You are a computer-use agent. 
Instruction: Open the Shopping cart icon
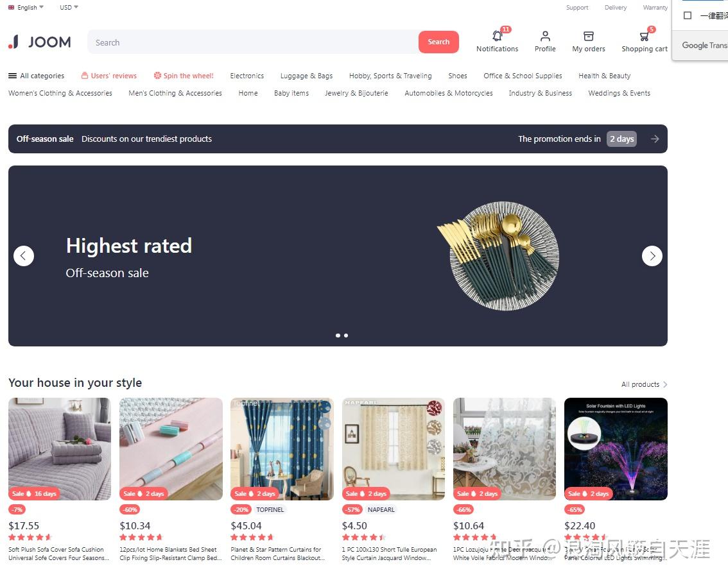[644, 36]
